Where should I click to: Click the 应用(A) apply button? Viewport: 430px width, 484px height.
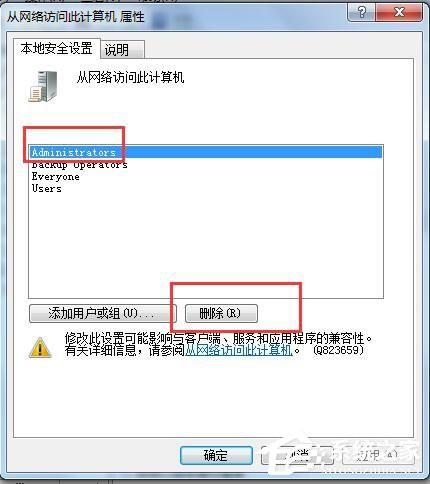click(378, 455)
